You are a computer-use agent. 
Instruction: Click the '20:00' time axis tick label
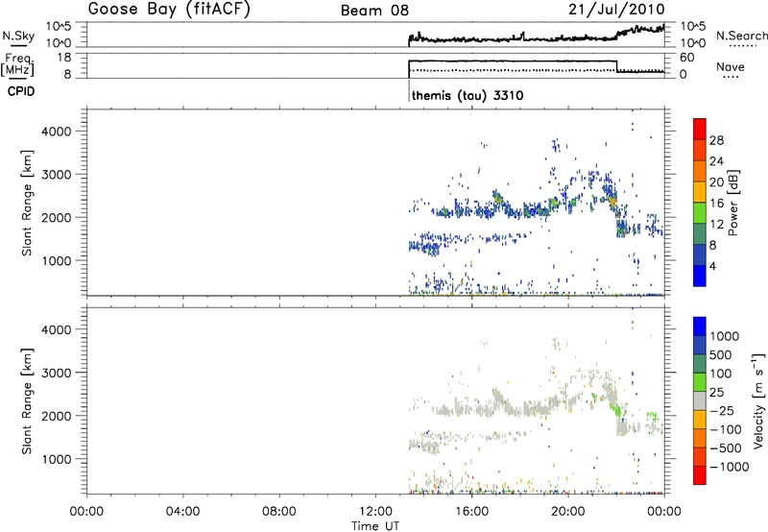(568, 512)
